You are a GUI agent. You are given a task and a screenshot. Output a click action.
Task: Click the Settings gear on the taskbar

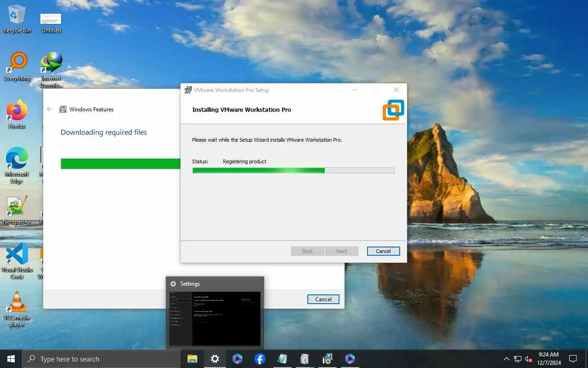pyautogui.click(x=215, y=359)
